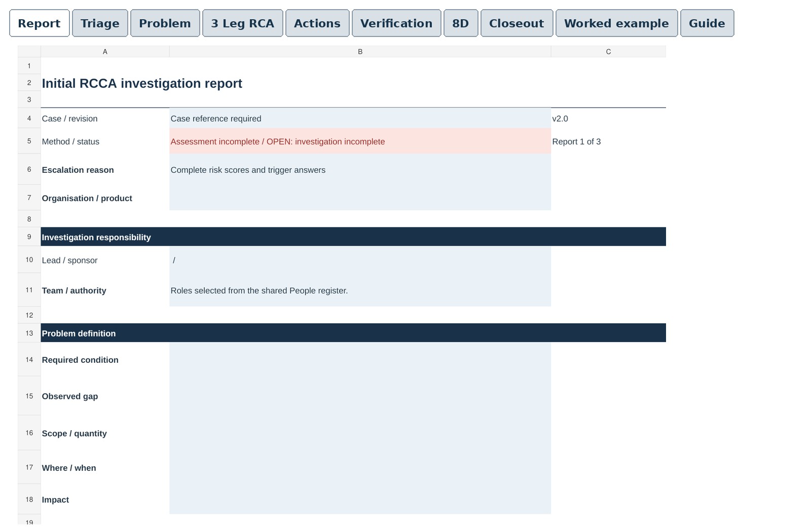
Task: Select the 'Organisation / product' label cell
Action: pyautogui.click(x=105, y=198)
